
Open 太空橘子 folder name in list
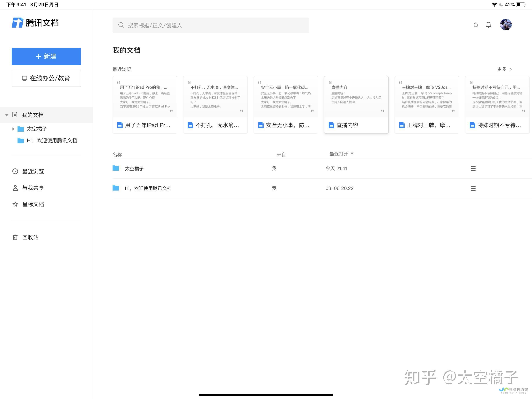pyautogui.click(x=134, y=169)
